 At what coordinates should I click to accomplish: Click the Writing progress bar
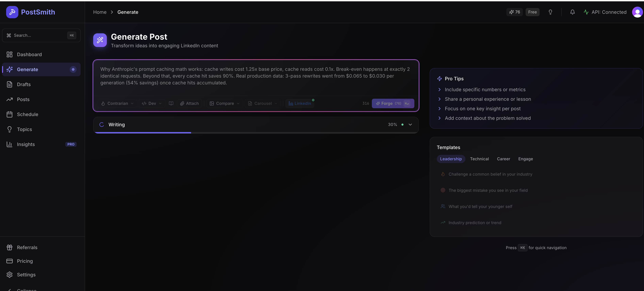tap(256, 133)
